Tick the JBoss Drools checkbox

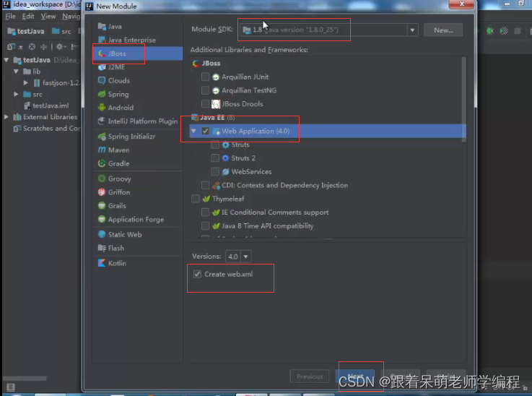click(205, 104)
